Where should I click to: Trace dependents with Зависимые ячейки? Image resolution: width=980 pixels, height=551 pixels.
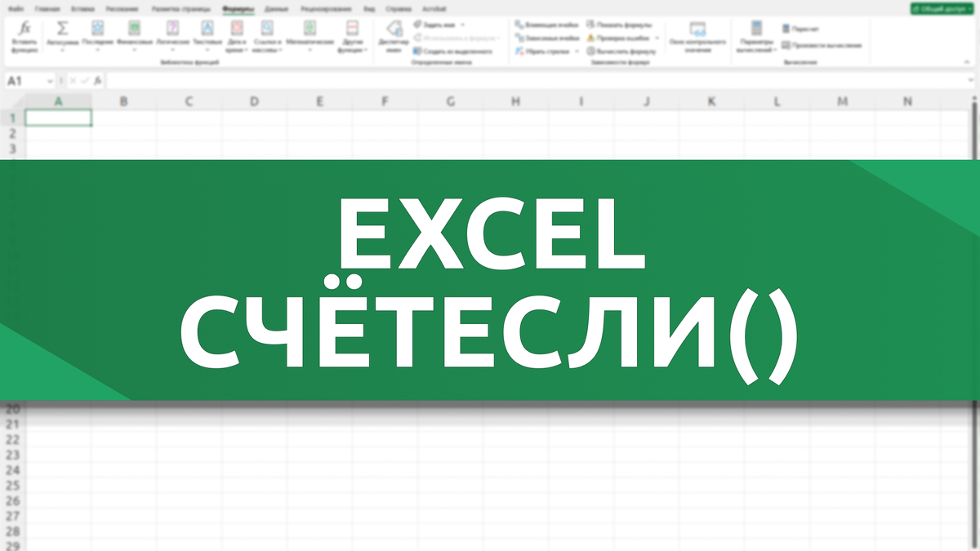[547, 38]
